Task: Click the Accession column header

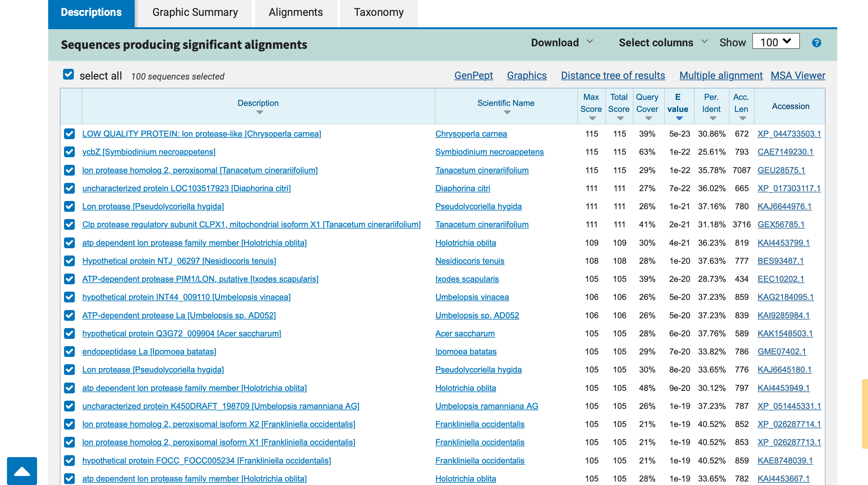Action: click(790, 106)
